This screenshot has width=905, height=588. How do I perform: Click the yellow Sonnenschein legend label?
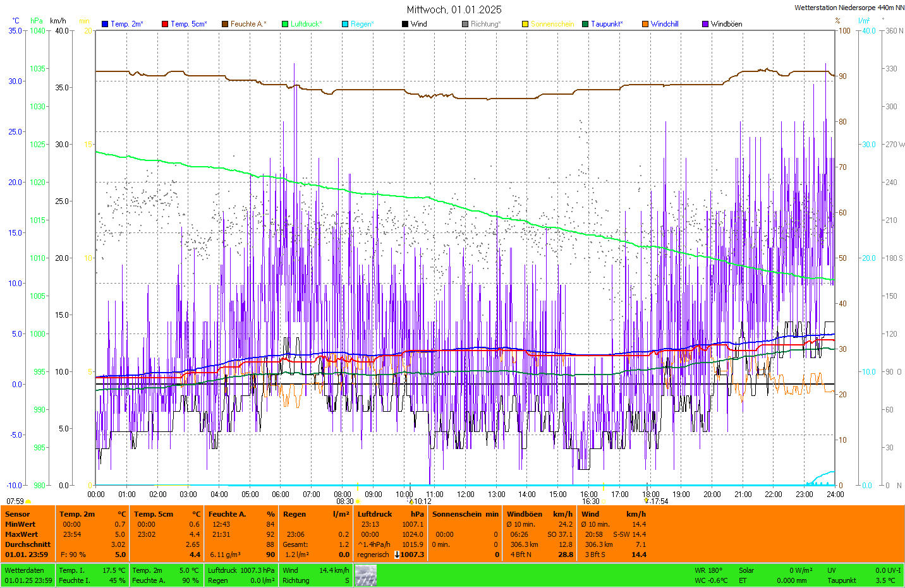(x=552, y=24)
